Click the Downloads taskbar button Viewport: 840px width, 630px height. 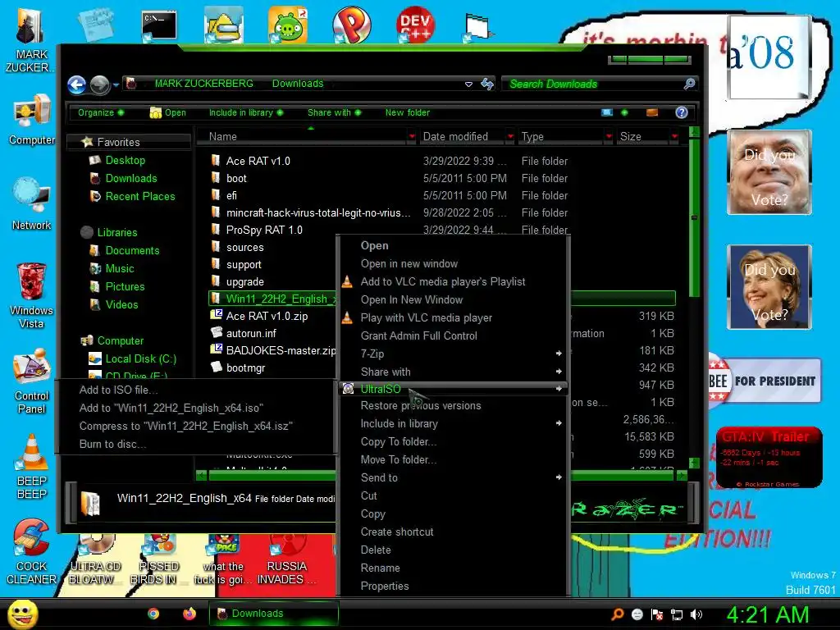pos(274,614)
